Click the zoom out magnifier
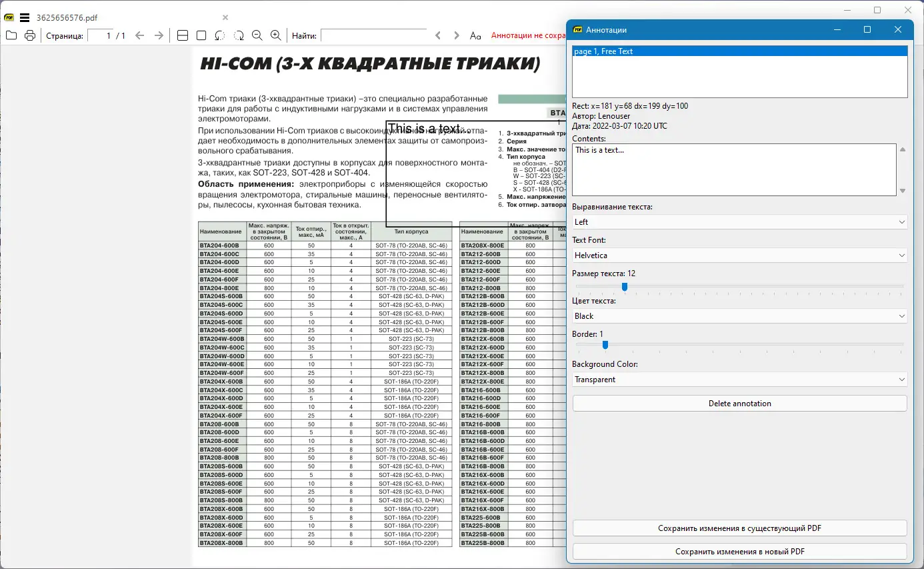924x569 pixels. 257,35
